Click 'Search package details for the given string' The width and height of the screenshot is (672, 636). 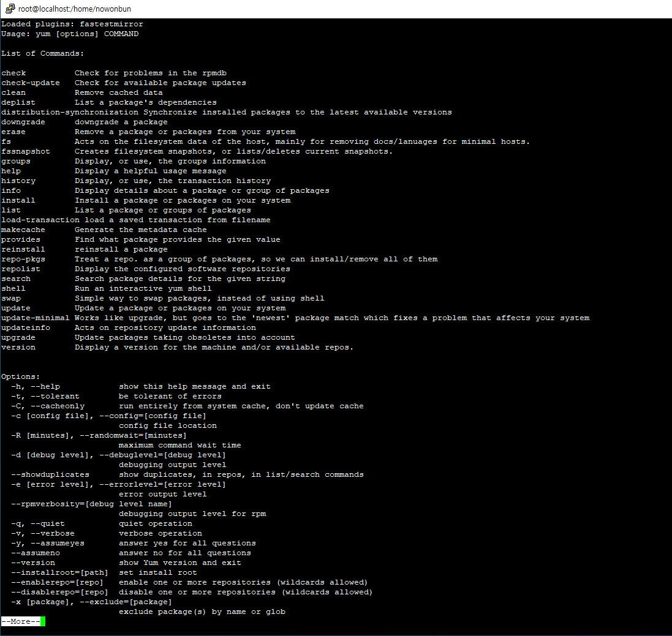(x=180, y=279)
